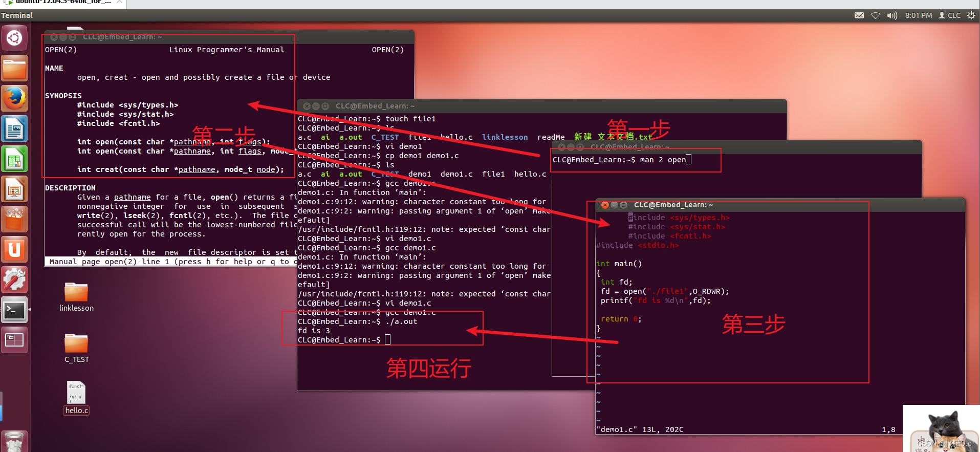Viewport: 980px width, 452px height.
Task: Click 'NAME' heading in man page
Action: point(54,68)
